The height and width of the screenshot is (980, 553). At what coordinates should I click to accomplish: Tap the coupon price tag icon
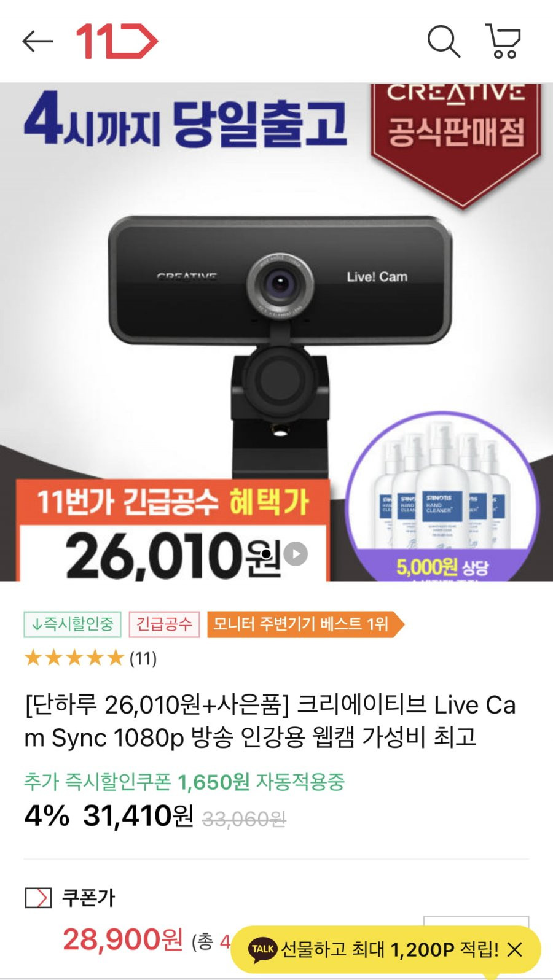pyautogui.click(x=38, y=898)
